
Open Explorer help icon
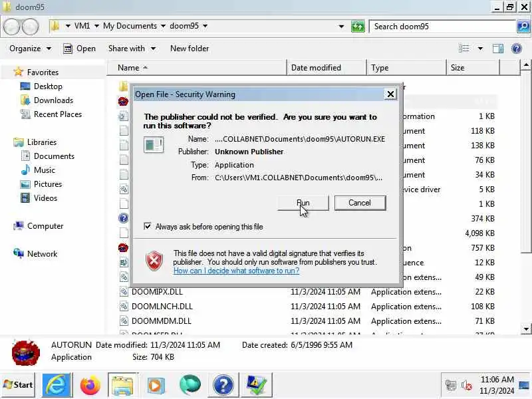[517, 49]
